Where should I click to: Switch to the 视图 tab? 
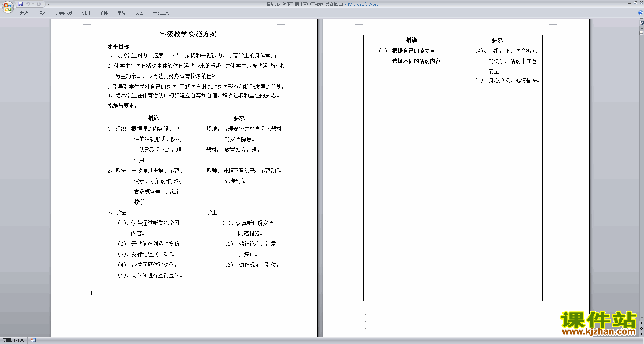[x=139, y=13]
